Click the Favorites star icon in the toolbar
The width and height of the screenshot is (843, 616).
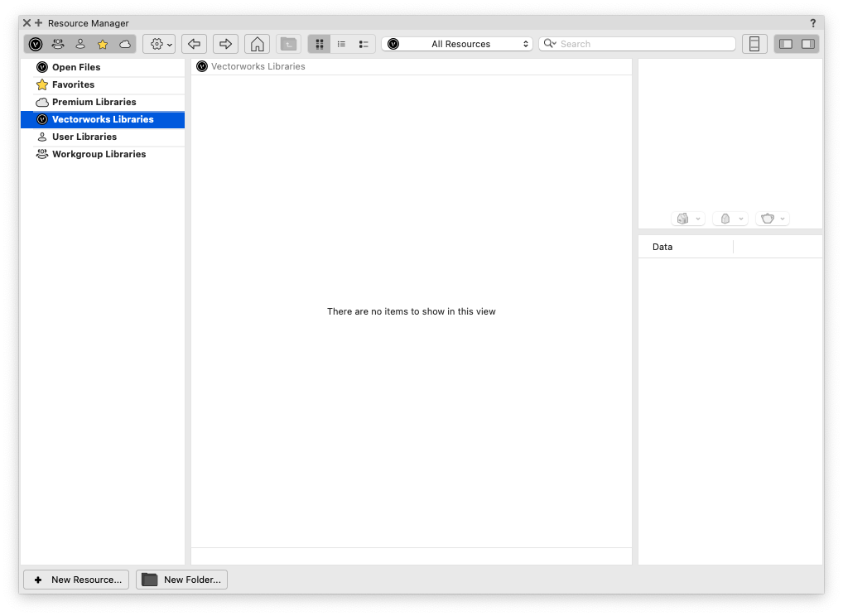point(102,43)
